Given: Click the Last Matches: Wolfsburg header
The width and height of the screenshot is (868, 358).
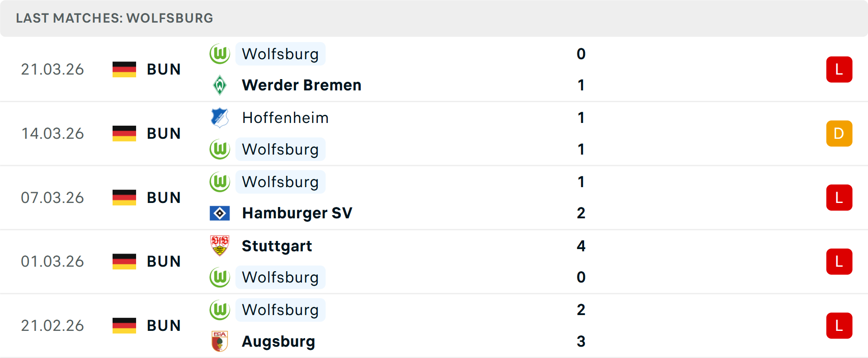Looking at the screenshot, I should pos(114,18).
